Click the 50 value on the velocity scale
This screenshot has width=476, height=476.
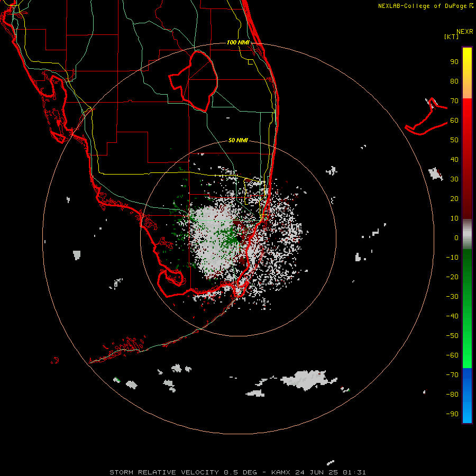click(454, 140)
